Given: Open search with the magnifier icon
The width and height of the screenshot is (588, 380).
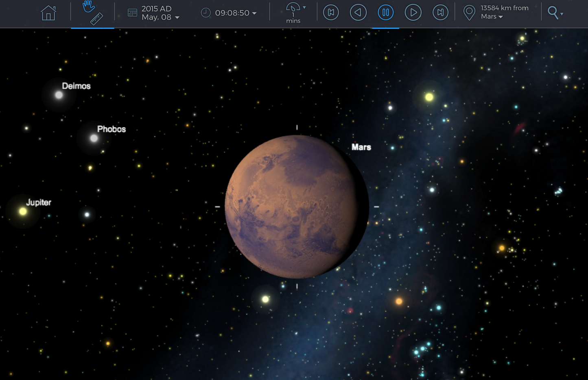Looking at the screenshot, I should [x=553, y=13].
